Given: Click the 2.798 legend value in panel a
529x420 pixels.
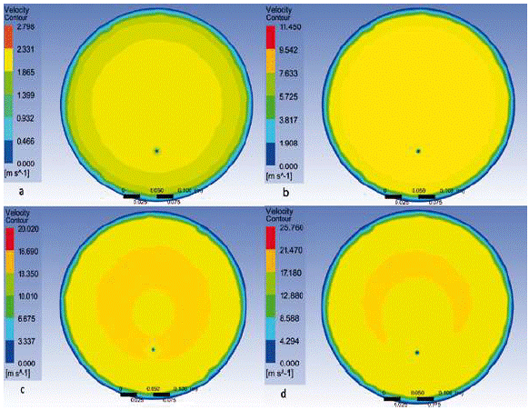Looking at the screenshot, I should click(x=26, y=27).
